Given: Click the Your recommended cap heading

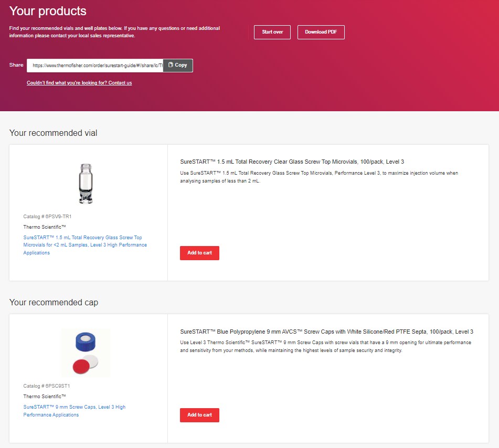Looking at the screenshot, I should (x=54, y=302).
